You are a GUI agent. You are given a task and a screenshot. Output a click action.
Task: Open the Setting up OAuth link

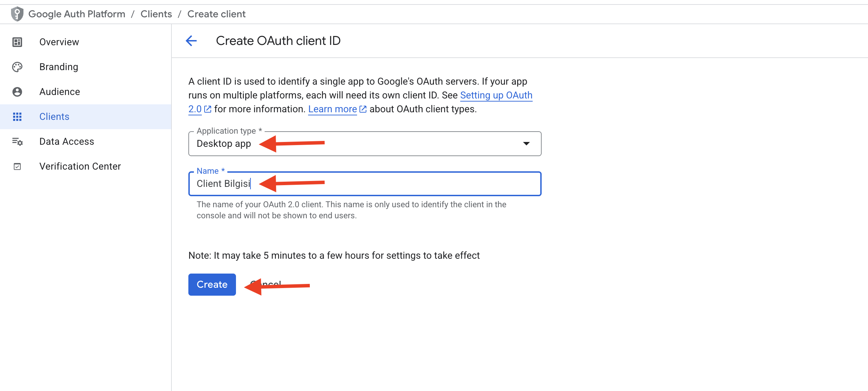[x=496, y=95]
